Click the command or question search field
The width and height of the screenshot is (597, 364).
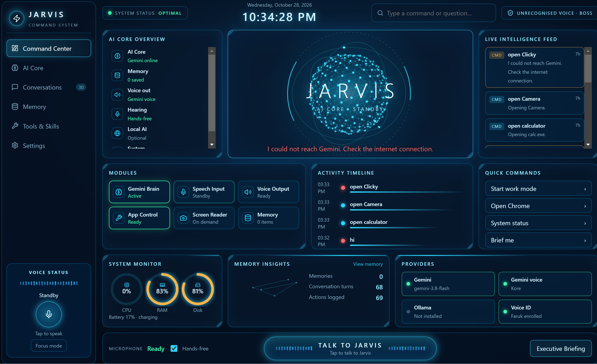(x=433, y=13)
